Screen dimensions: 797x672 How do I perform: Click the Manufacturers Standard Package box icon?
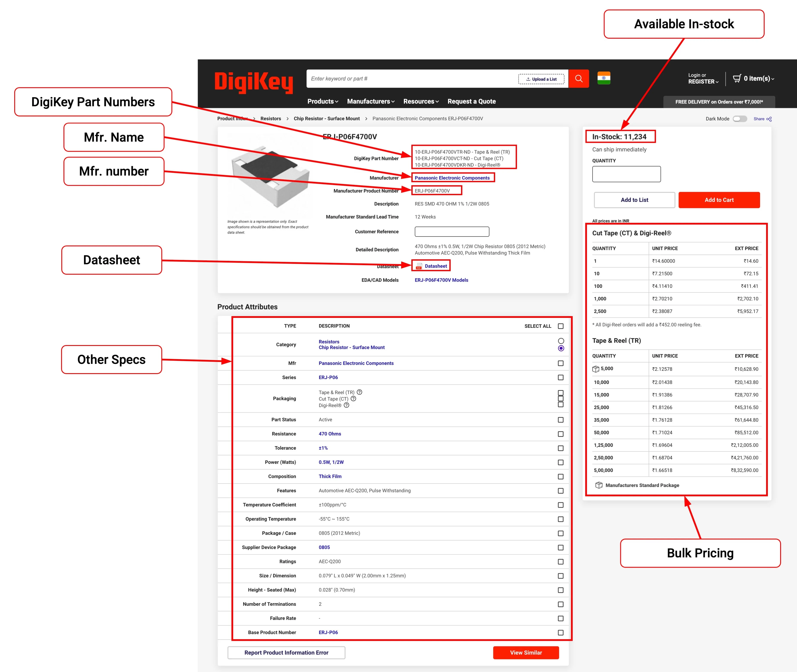(599, 485)
